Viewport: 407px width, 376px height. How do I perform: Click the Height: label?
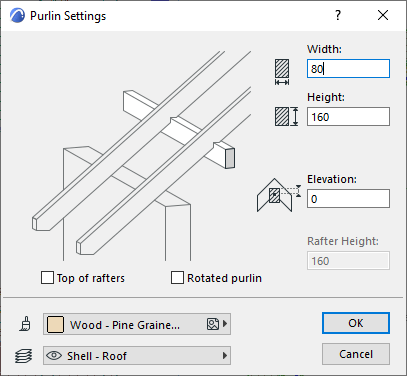326,97
